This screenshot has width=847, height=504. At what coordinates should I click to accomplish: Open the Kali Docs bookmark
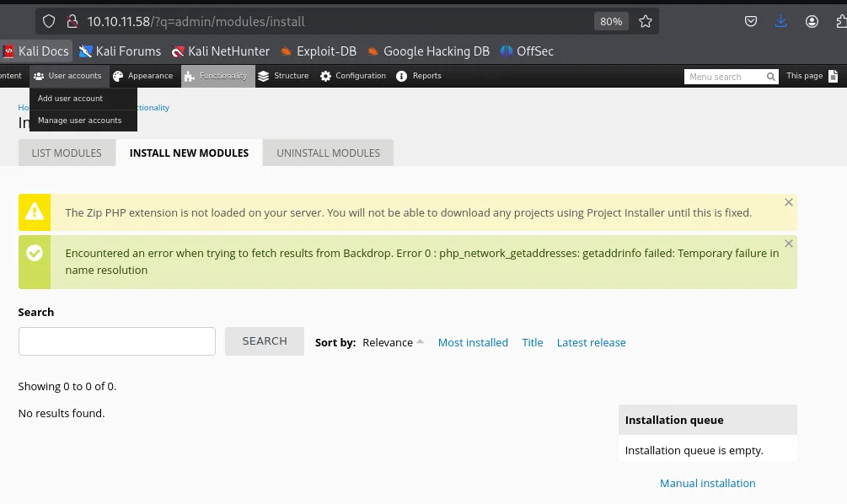[37, 51]
